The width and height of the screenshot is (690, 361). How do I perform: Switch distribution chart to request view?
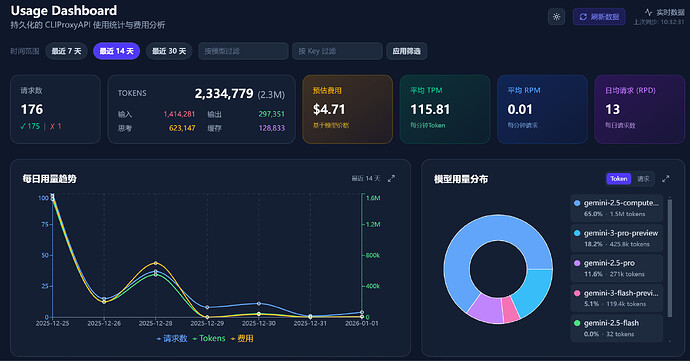pos(643,179)
